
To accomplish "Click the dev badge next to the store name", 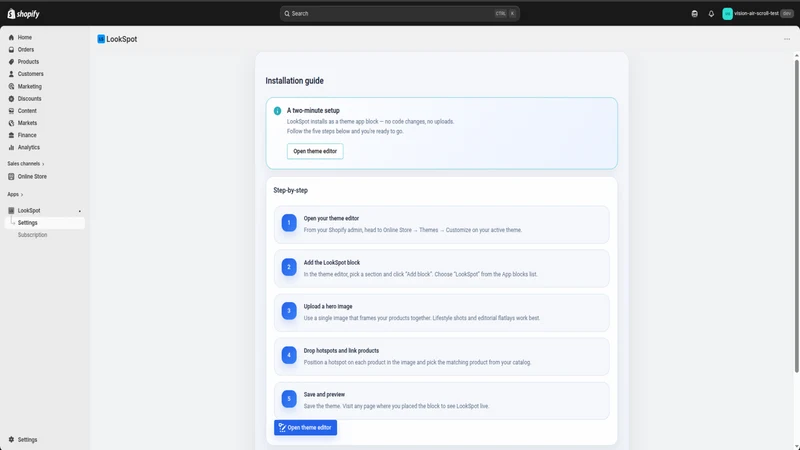I will pos(787,14).
